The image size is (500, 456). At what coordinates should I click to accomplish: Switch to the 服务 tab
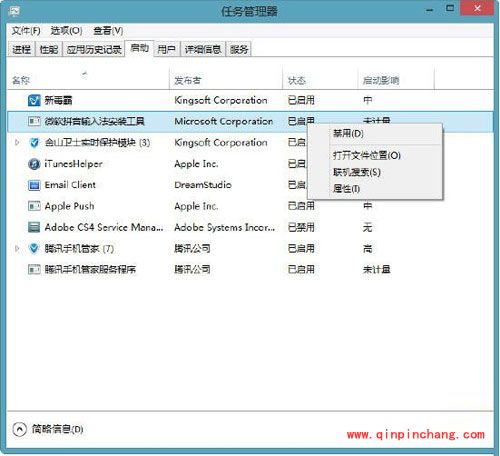(x=239, y=50)
